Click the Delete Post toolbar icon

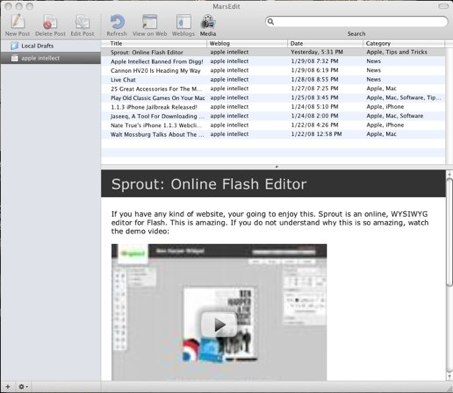coord(50,22)
